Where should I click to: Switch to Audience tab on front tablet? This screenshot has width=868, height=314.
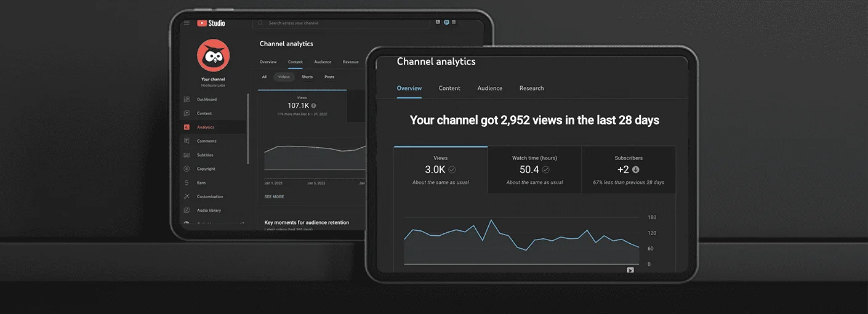pos(489,88)
